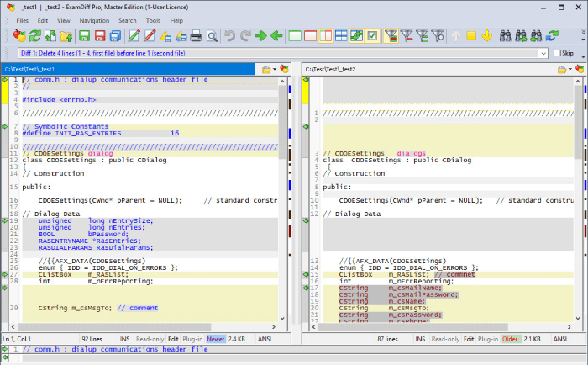The height and width of the screenshot is (365, 588).
Task: Toggle synchronized scrolling icon
Action: pos(356,36)
